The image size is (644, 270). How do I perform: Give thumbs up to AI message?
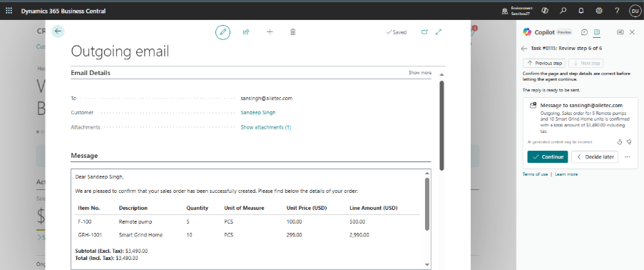click(620, 142)
